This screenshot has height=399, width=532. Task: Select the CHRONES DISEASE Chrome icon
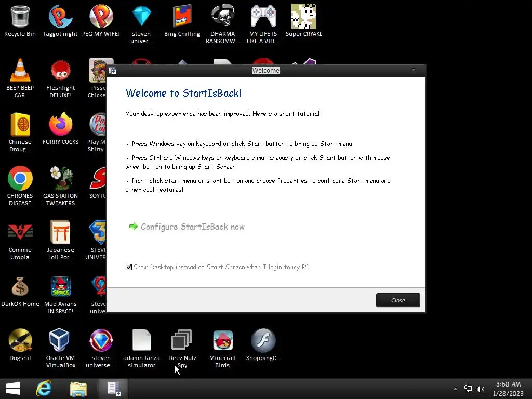tap(20, 186)
